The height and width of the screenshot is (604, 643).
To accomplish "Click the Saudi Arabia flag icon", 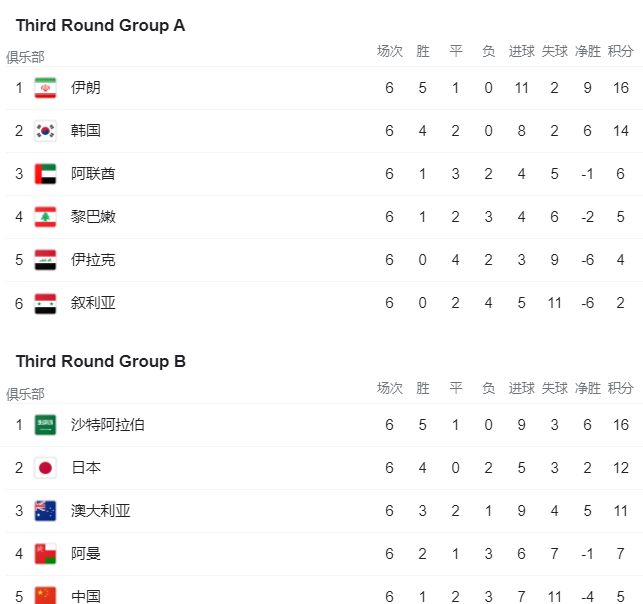I will point(45,425).
